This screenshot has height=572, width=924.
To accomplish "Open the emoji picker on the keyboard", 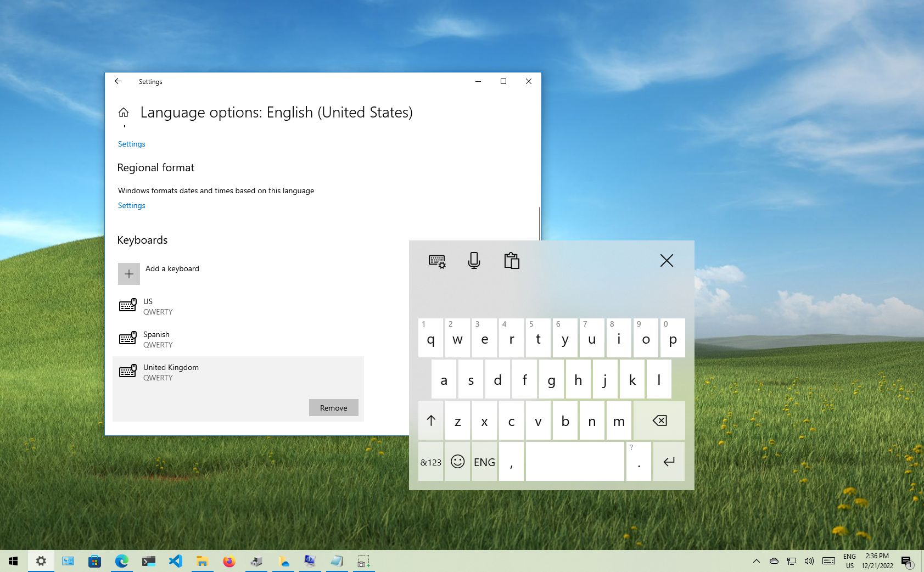I will point(457,462).
